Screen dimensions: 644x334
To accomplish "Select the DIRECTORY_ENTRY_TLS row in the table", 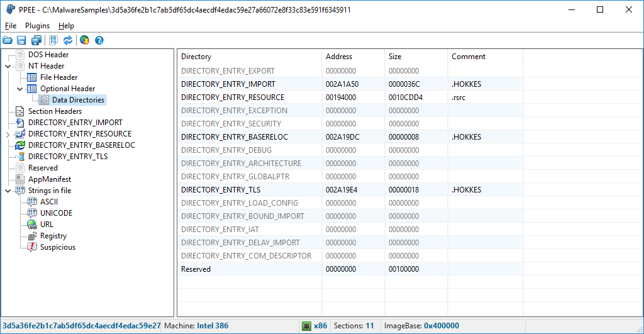I will (221, 190).
